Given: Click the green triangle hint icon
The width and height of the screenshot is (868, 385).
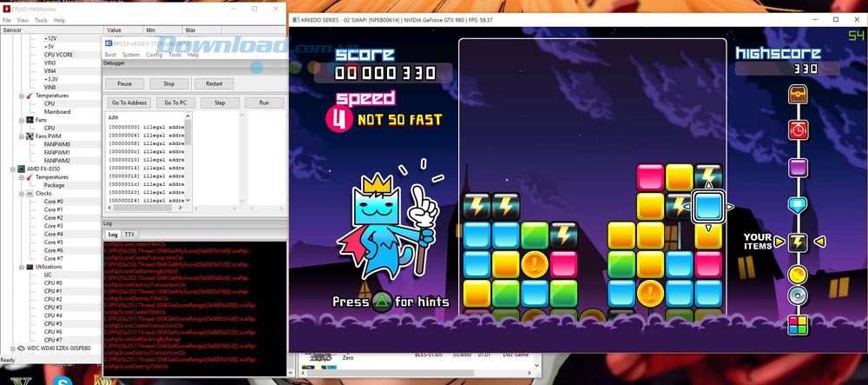Looking at the screenshot, I should click(x=380, y=302).
